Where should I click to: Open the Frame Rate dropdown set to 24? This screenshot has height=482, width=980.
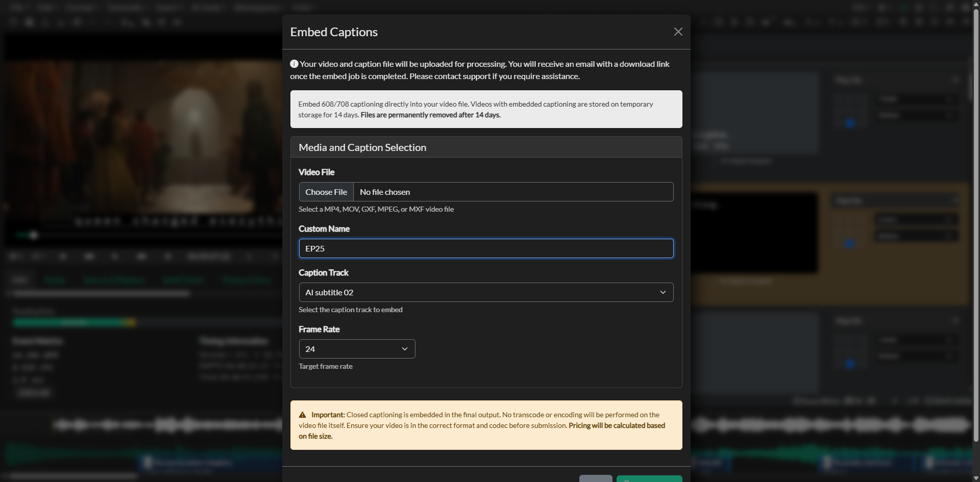(x=357, y=349)
